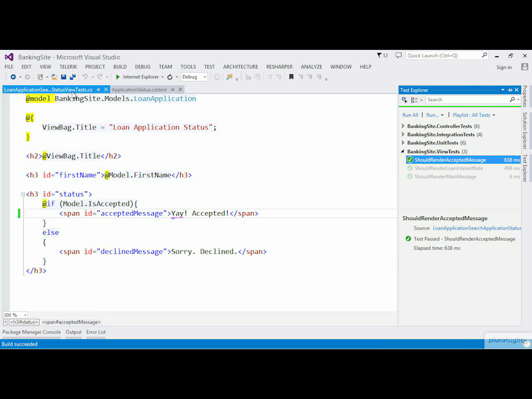Open the Internet Explorer browser dropdown
Screen dimensions: 532x399
[163, 77]
